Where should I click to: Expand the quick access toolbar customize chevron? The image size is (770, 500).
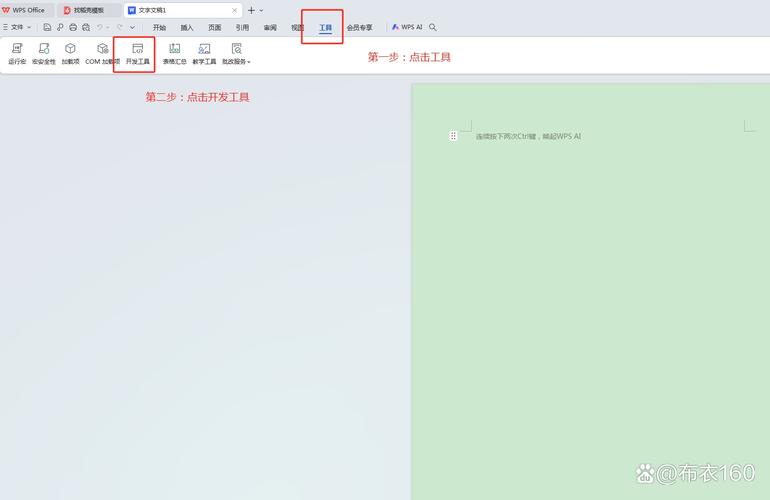click(132, 28)
